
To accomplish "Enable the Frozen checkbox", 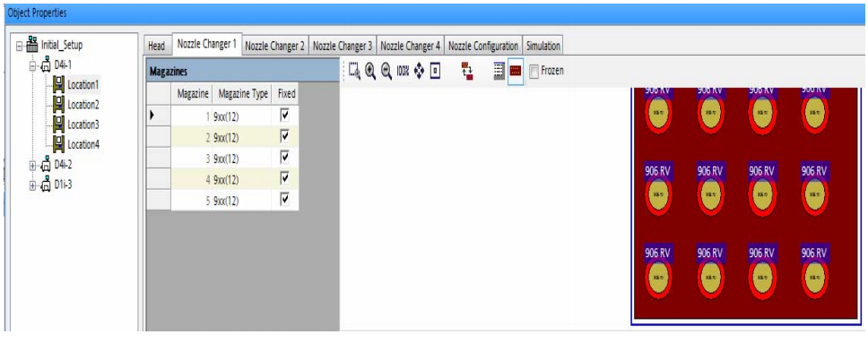I will pyautogui.click(x=534, y=72).
